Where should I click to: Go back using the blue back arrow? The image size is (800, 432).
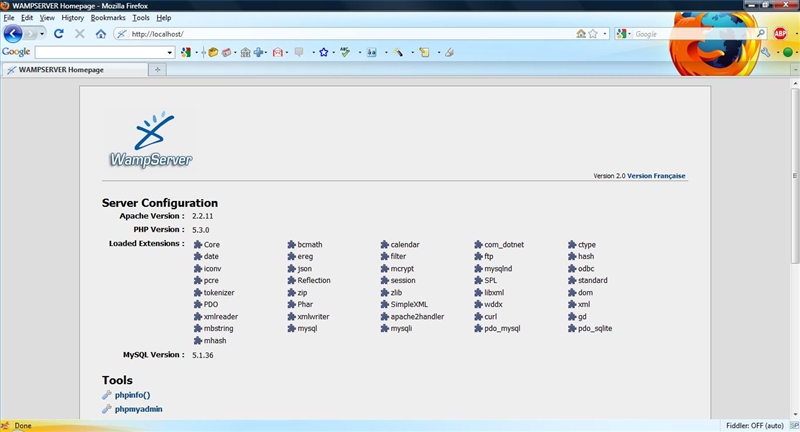[x=13, y=34]
